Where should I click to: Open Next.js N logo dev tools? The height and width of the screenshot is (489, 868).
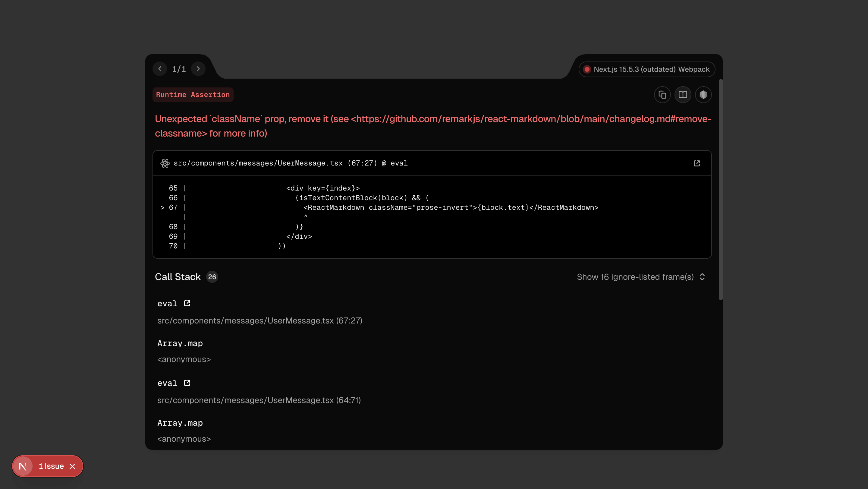(x=23, y=466)
